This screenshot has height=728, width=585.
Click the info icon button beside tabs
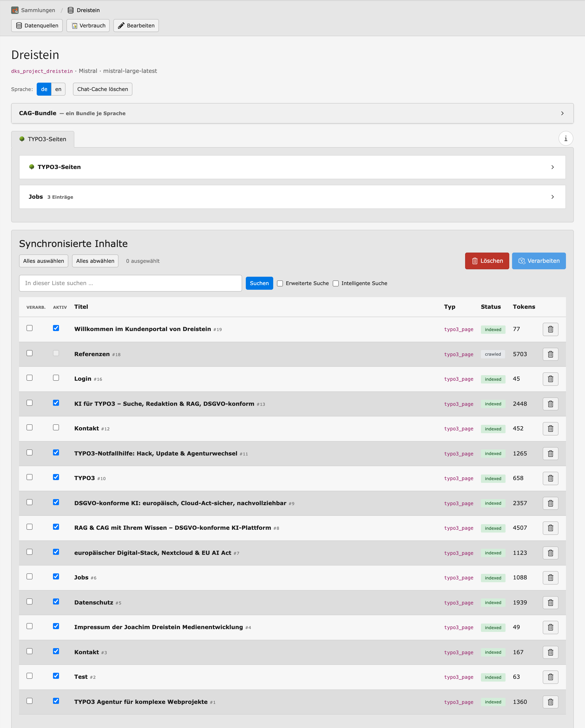[x=566, y=138]
